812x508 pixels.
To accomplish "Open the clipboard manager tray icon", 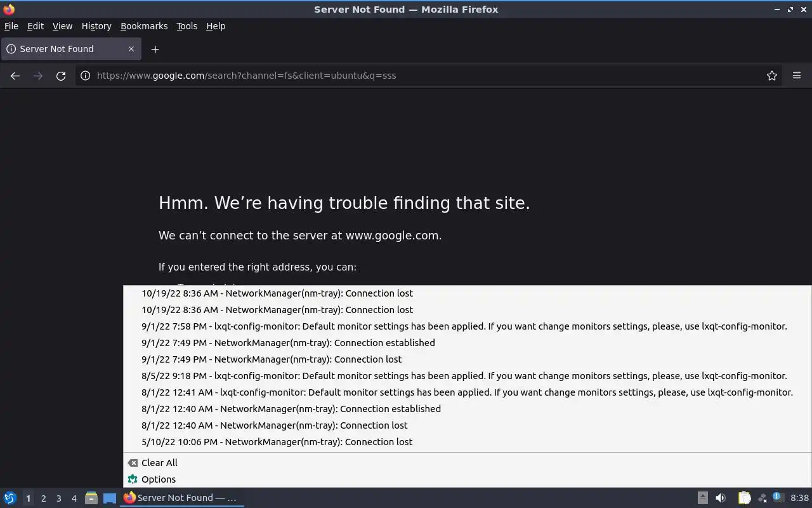I will click(x=744, y=498).
